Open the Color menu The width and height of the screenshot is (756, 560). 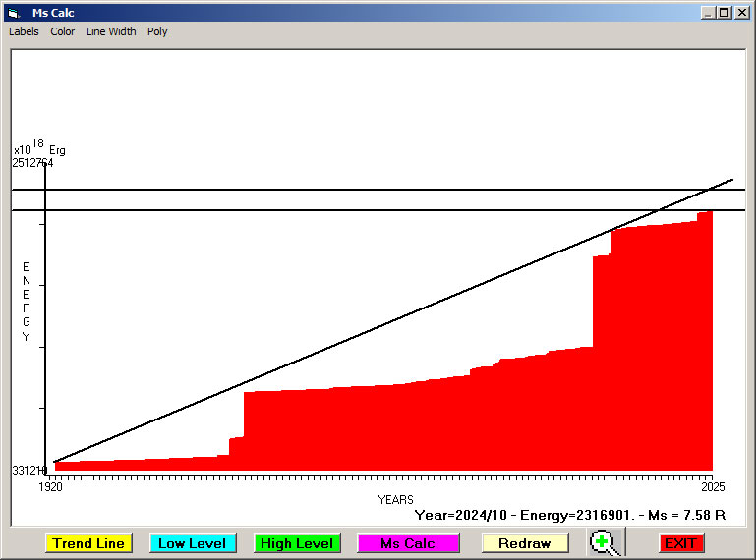click(x=63, y=31)
